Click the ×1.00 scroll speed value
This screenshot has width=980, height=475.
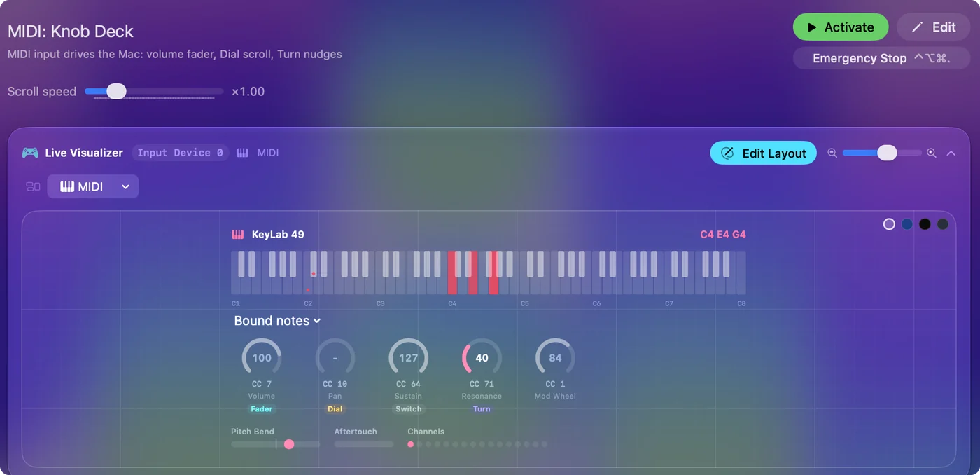point(248,92)
